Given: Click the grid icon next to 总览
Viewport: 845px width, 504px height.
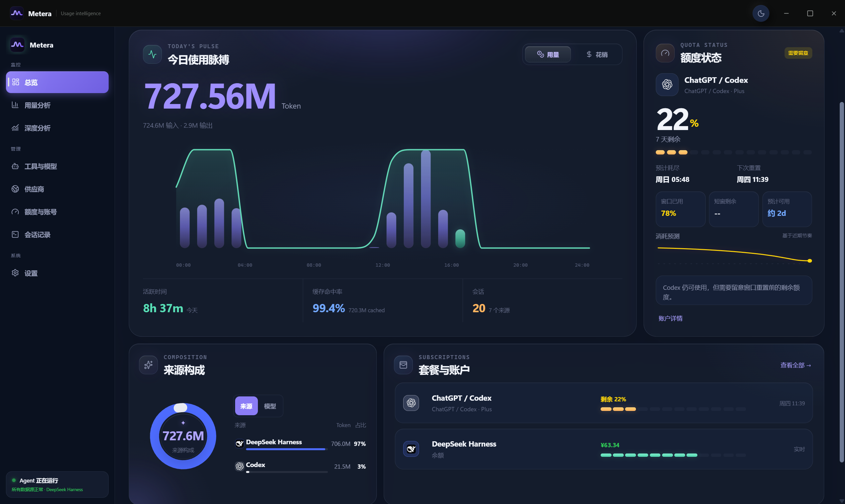Looking at the screenshot, I should (16, 82).
